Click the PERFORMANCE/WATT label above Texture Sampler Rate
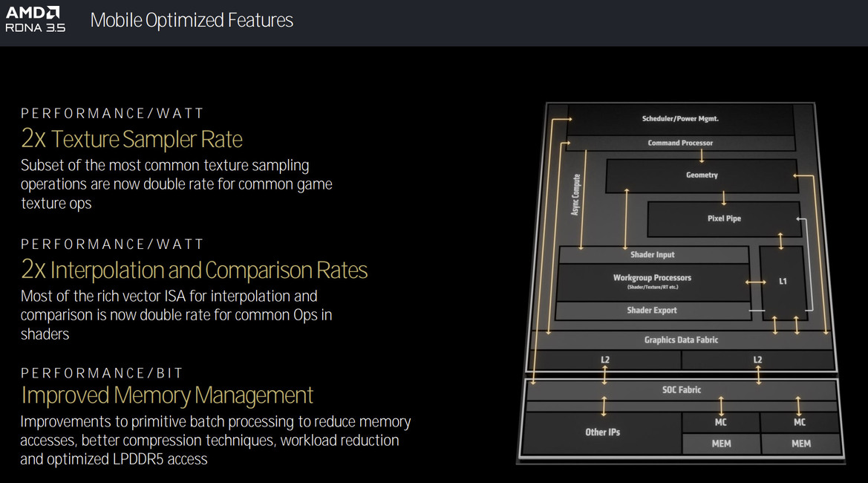 point(112,114)
